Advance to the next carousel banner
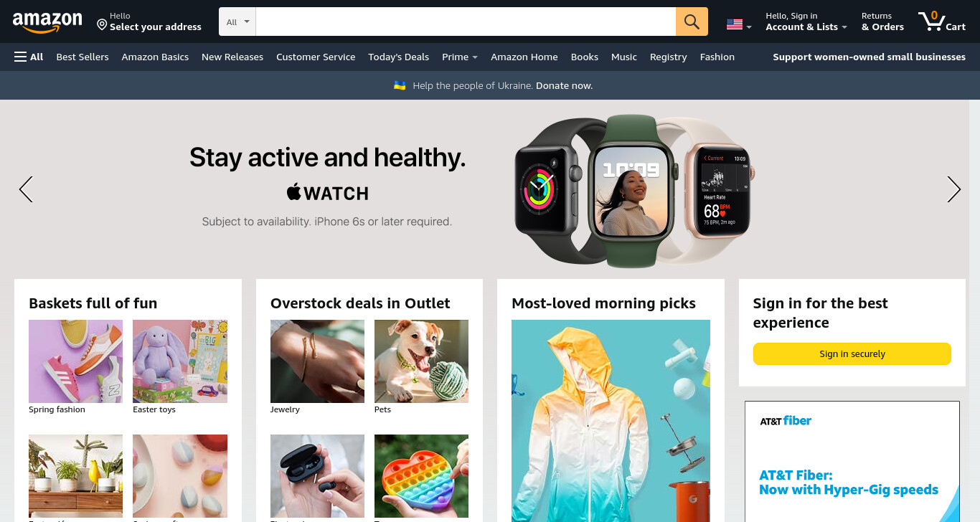 953,189
